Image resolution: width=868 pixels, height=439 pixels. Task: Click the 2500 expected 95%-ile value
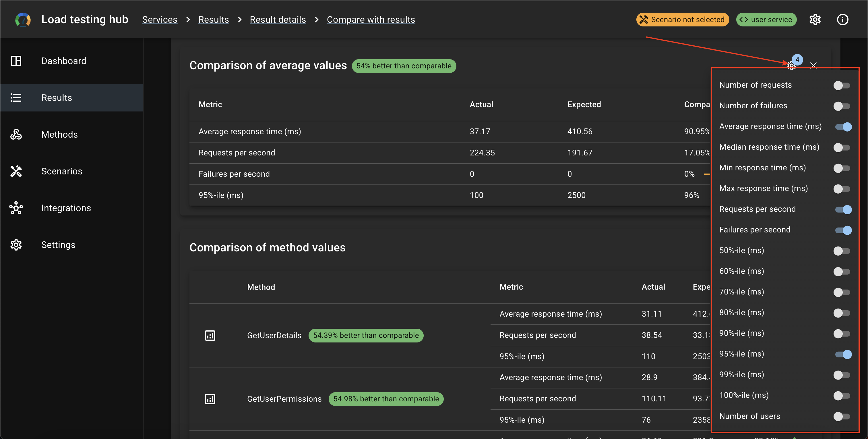(x=576, y=195)
